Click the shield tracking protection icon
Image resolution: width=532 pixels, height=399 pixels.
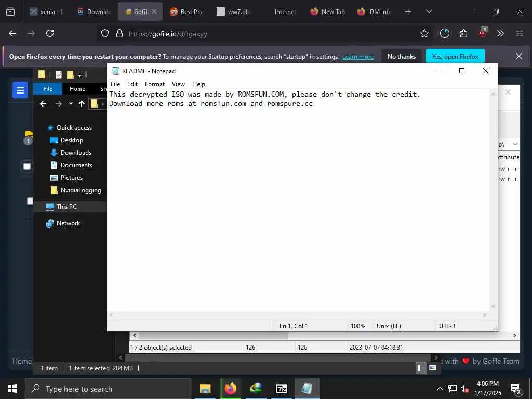(105, 33)
